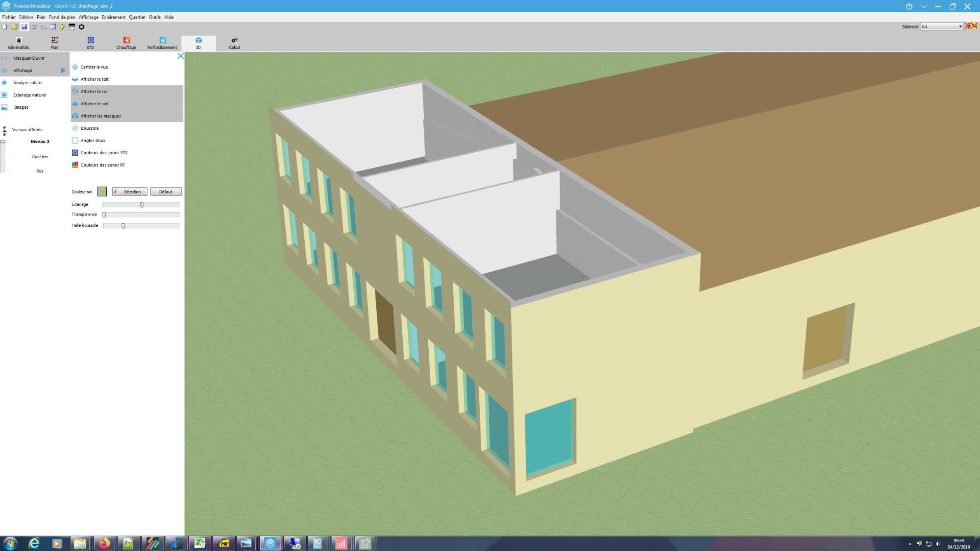The width and height of the screenshot is (980, 551).
Task: Toggle Afficher le sol option
Action: click(x=94, y=92)
